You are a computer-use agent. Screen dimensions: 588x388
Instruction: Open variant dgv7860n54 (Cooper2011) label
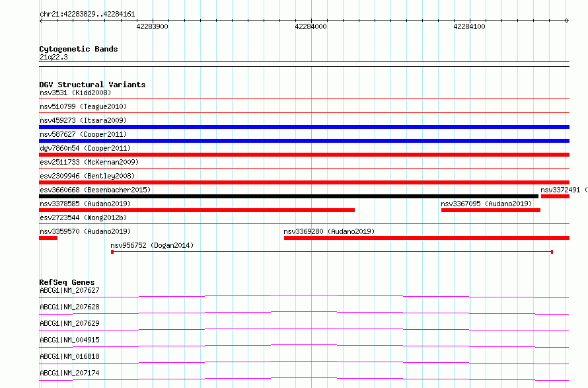85,148
